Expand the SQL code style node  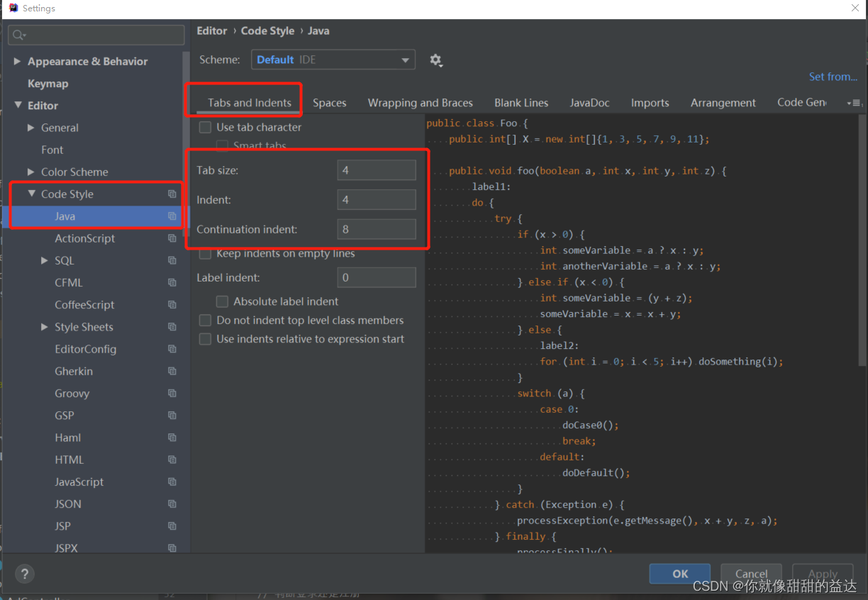coord(45,260)
